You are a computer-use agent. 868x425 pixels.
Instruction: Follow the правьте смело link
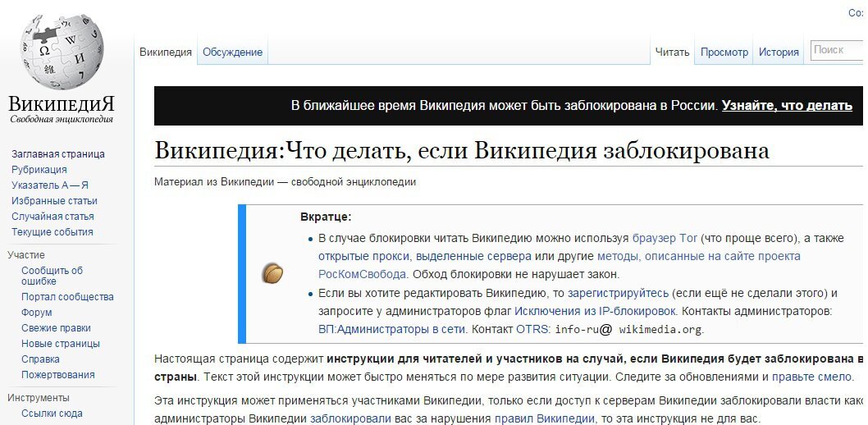tap(811, 377)
